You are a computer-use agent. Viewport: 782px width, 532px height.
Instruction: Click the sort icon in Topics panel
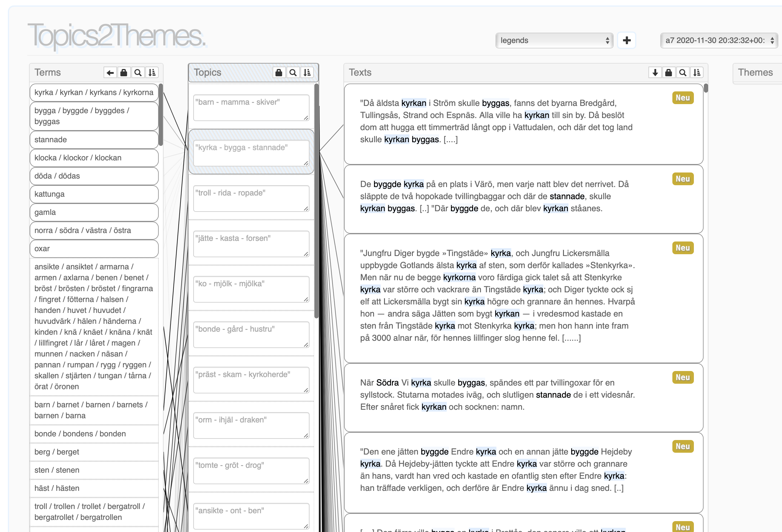pyautogui.click(x=307, y=73)
